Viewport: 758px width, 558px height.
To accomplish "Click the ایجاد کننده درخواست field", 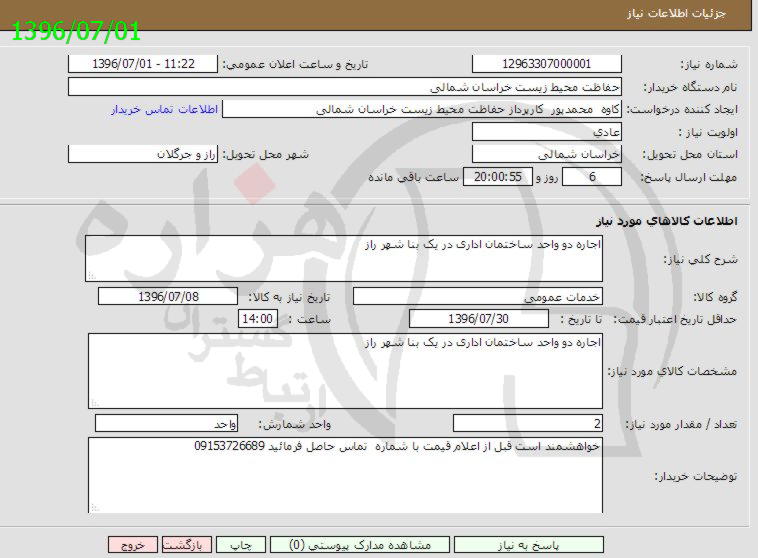I will coord(422,109).
